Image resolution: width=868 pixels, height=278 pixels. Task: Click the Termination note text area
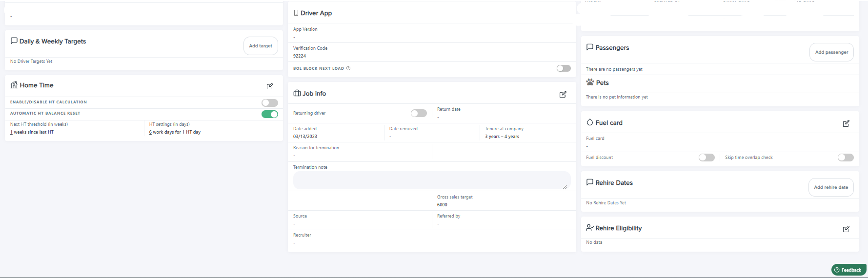(x=432, y=180)
